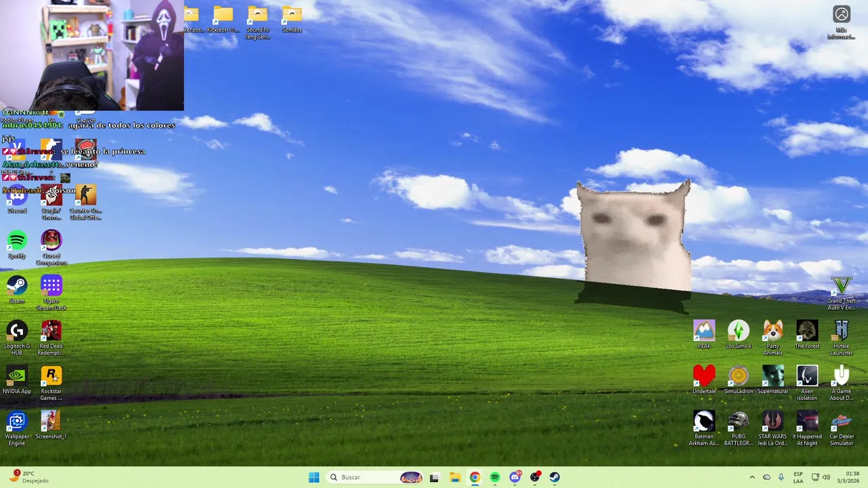Viewport: 868px width, 488px height.
Task: Open the Discord desktop shortcut
Action: point(17,200)
